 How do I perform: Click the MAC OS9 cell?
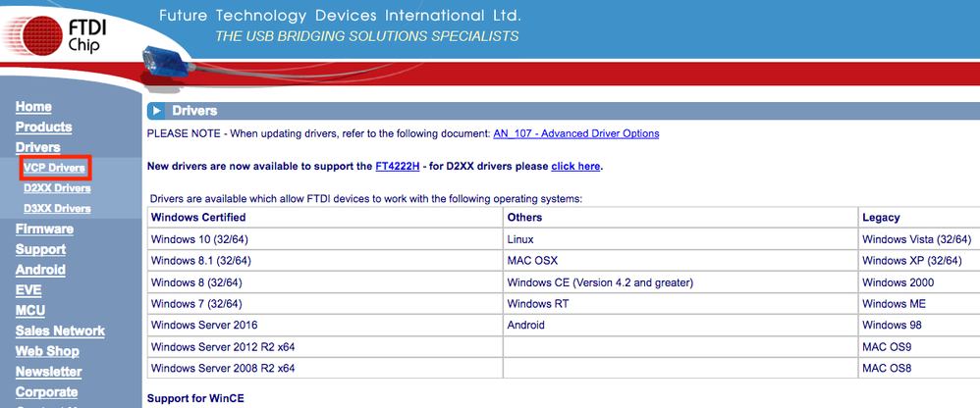click(x=919, y=347)
